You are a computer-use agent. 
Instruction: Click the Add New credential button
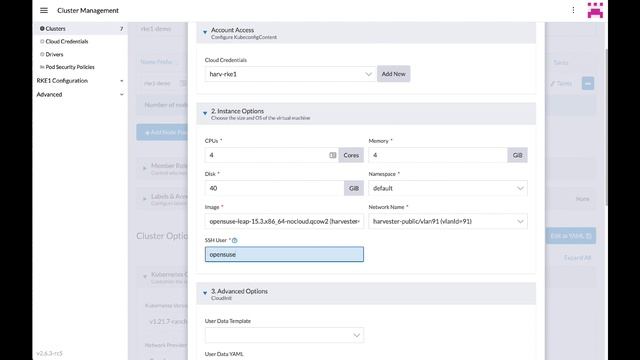pyautogui.click(x=393, y=74)
